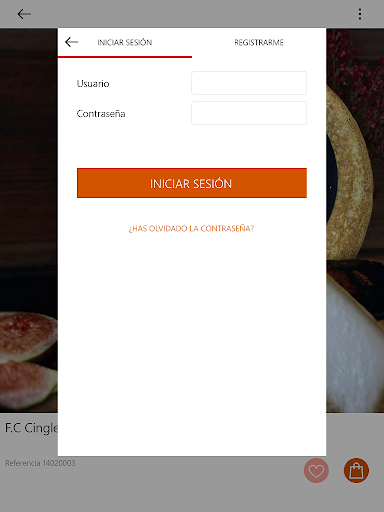The width and height of the screenshot is (384, 512).
Task: Tap the Usuario label text
Action: pos(93,83)
